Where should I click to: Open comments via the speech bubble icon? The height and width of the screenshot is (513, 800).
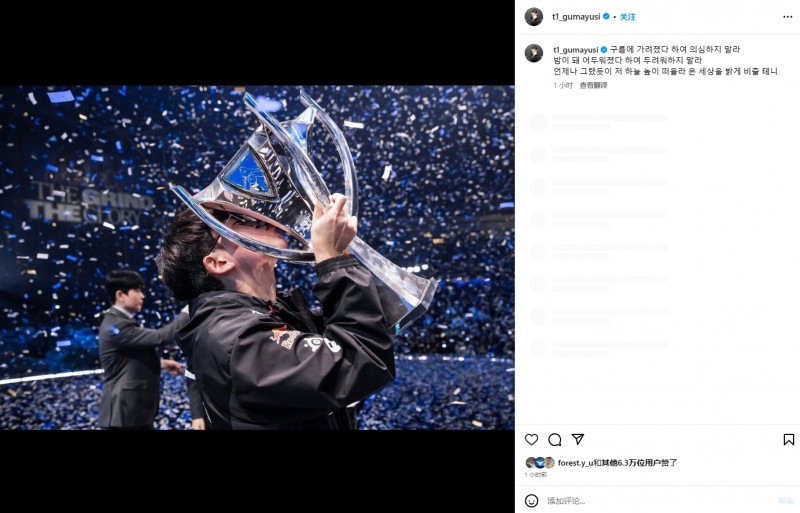tap(554, 440)
